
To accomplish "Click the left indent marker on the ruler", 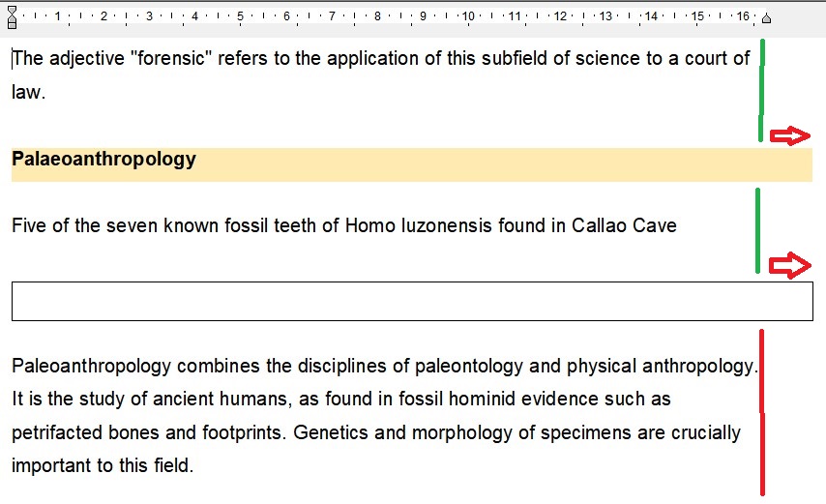I will coord(12,17).
